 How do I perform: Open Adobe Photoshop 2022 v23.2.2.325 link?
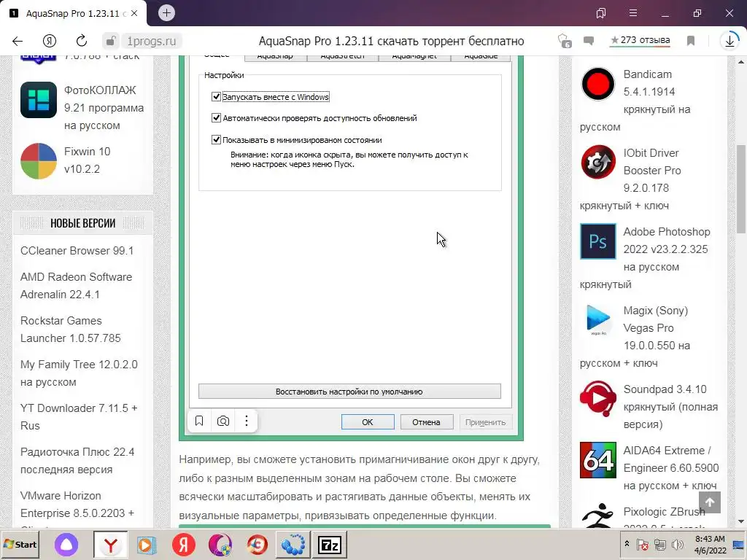pos(645,257)
